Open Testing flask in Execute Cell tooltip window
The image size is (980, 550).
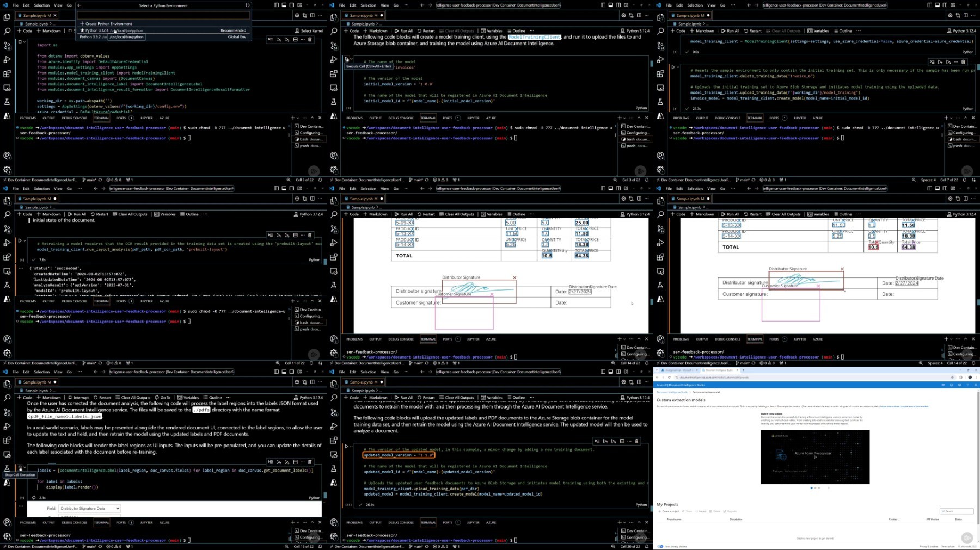click(334, 102)
